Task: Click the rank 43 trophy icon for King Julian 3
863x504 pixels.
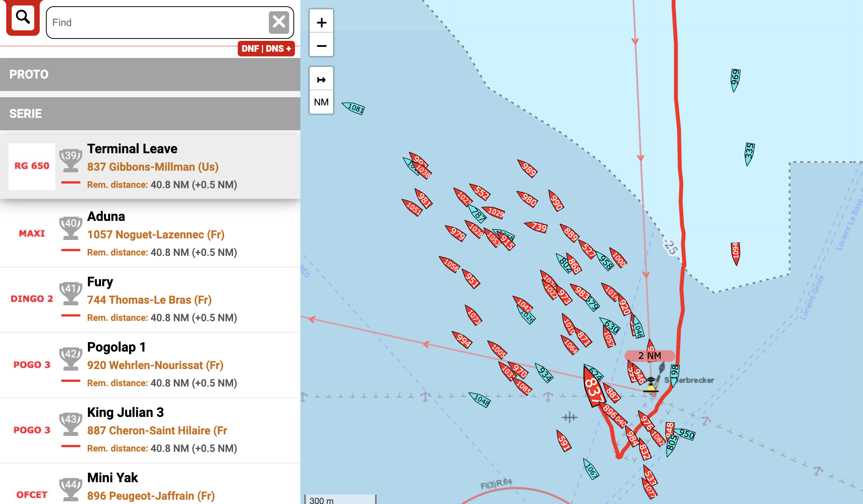Action: coord(71,423)
